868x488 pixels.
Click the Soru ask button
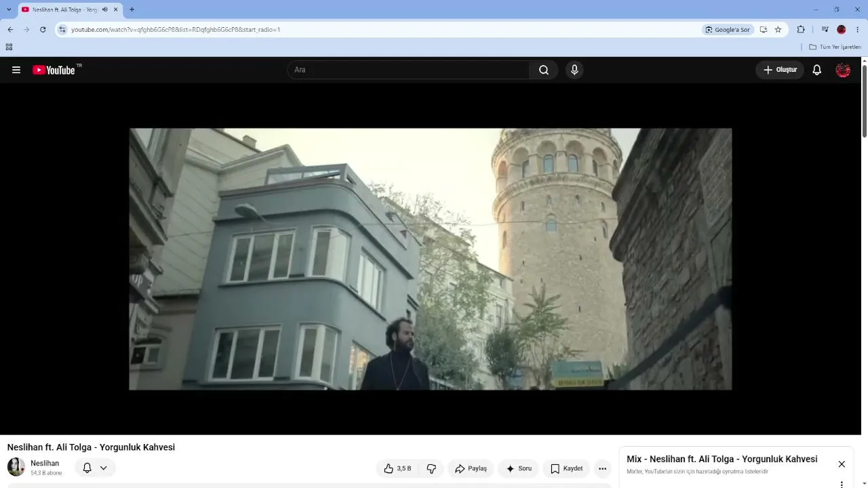(519, 468)
